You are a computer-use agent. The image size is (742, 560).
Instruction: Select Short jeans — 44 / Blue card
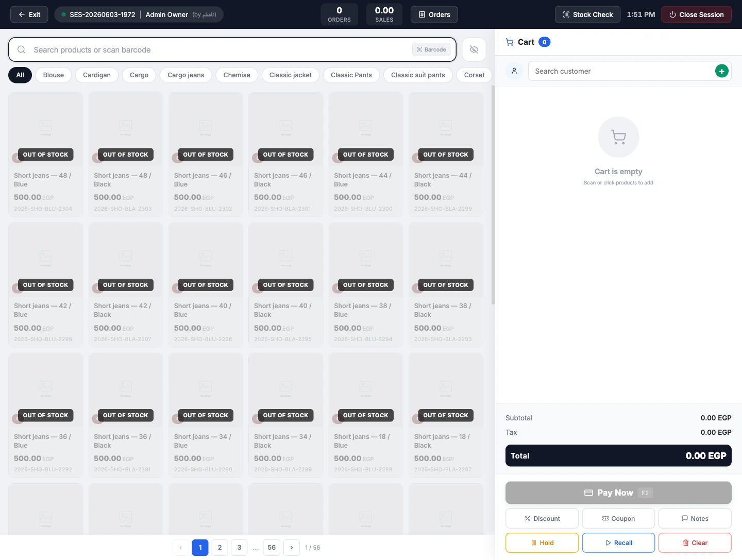pyautogui.click(x=366, y=155)
